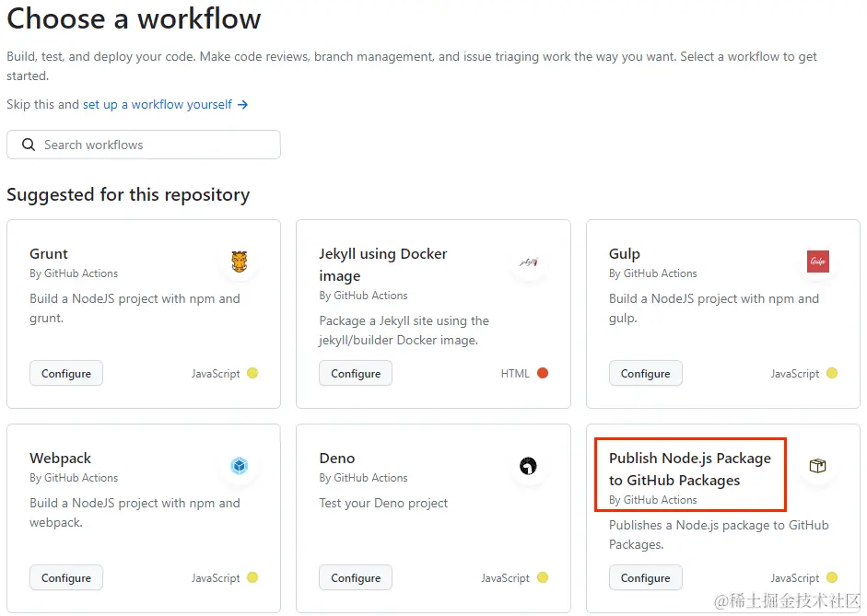867x616 pixels.
Task: Click the arrow after workflow yourself
Action: coord(243,105)
